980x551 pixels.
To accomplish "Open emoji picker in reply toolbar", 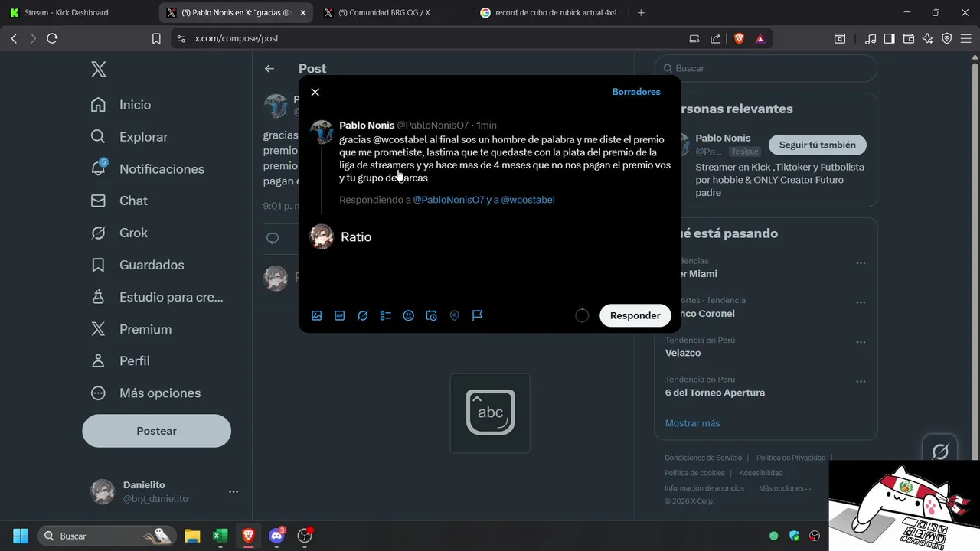I will click(x=409, y=315).
